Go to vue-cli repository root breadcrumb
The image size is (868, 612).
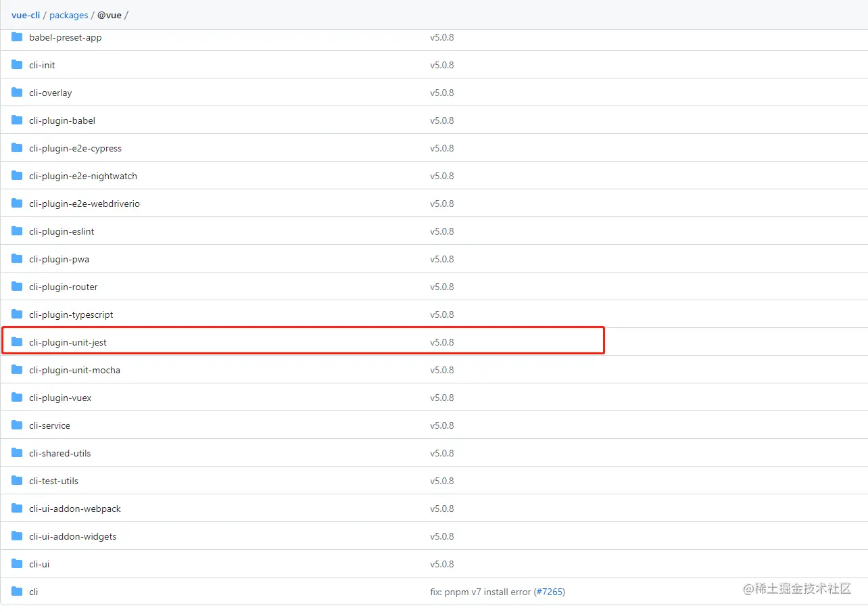[26, 15]
